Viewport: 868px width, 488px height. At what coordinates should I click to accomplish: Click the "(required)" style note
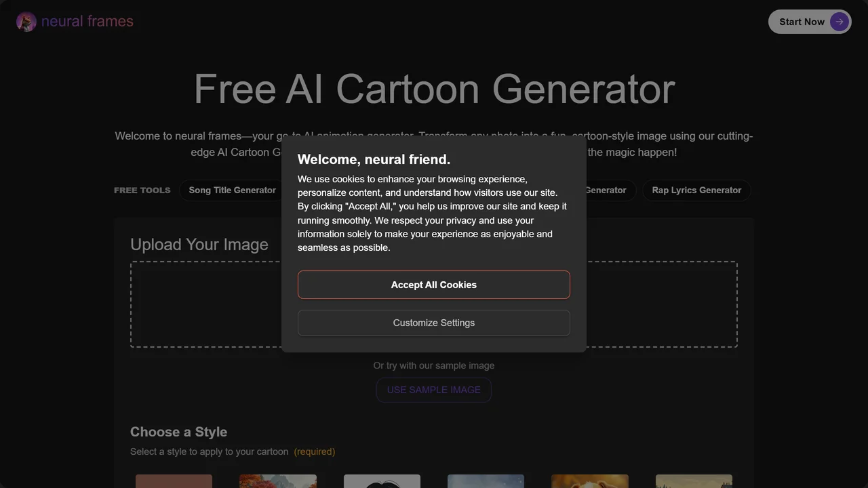point(315,451)
